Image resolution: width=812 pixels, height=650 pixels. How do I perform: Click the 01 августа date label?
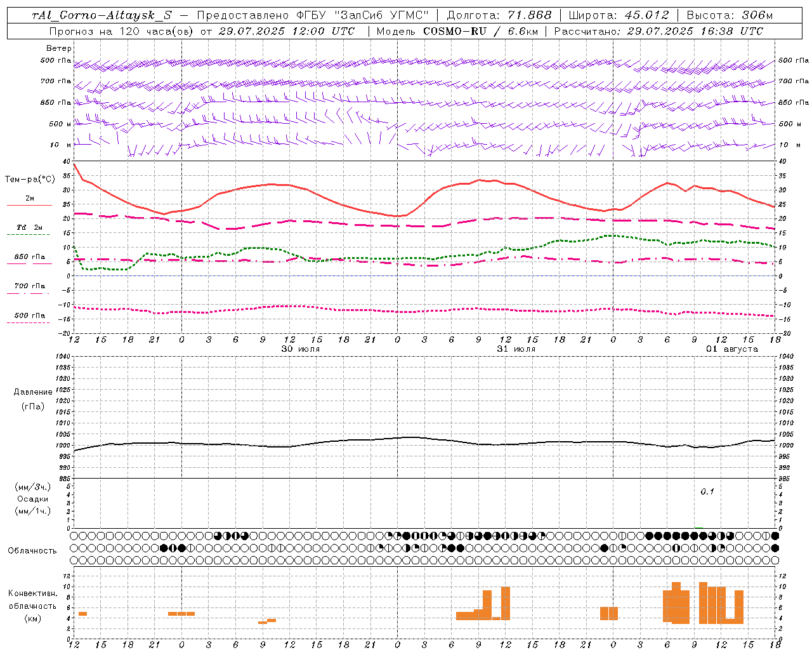coord(732,349)
